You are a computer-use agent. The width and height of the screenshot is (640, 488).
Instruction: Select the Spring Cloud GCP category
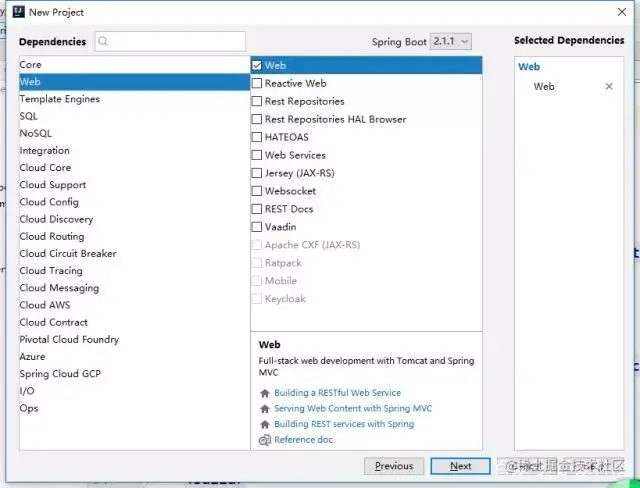[x=134, y=373]
